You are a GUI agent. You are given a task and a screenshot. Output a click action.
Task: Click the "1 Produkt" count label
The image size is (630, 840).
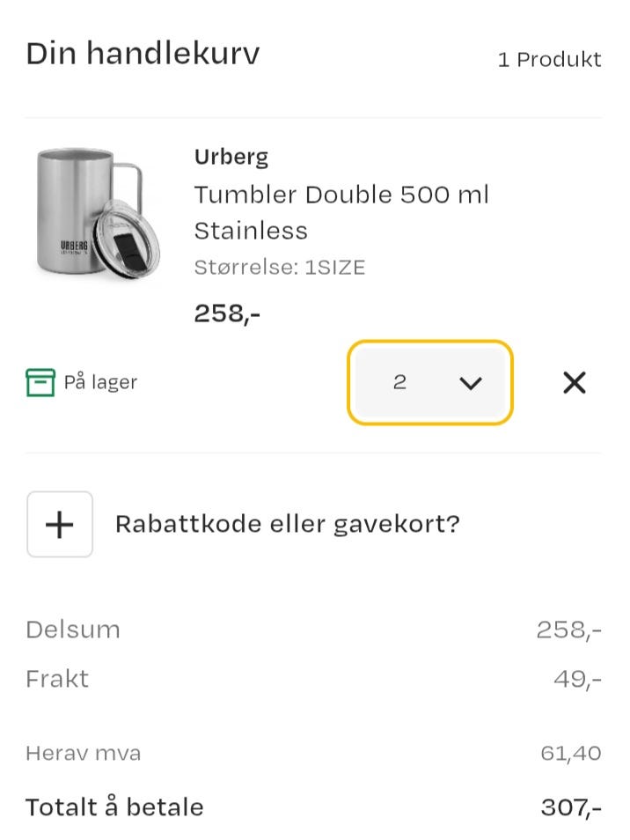coord(549,60)
